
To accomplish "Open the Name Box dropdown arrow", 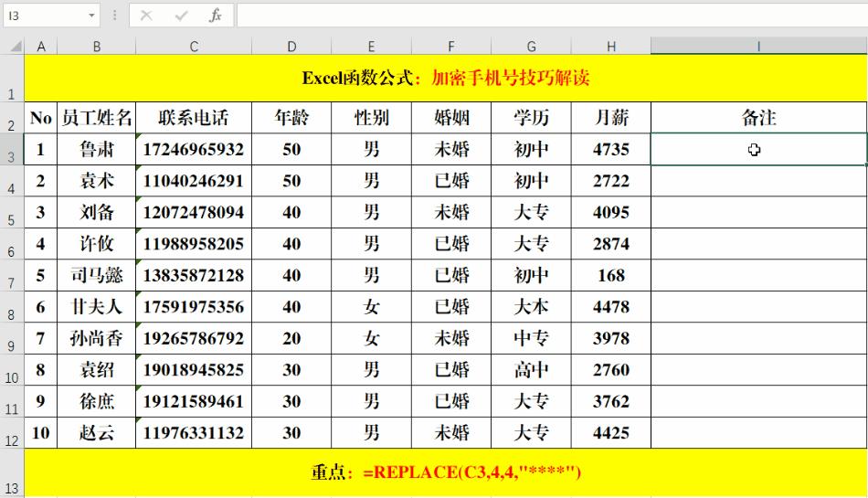I will point(91,16).
